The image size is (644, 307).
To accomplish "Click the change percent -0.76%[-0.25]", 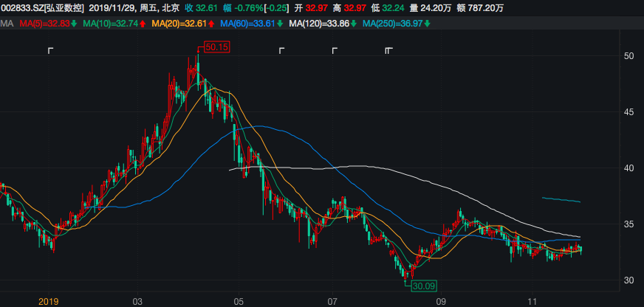I will click(261, 8).
